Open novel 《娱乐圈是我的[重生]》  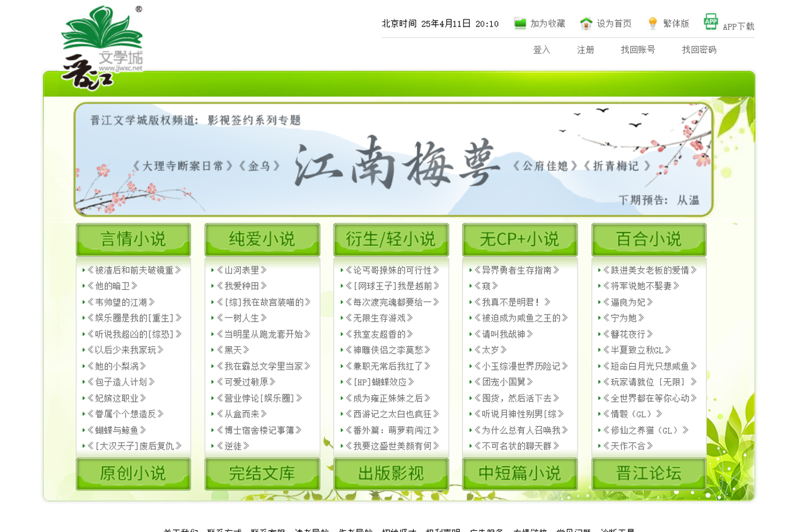(134, 318)
